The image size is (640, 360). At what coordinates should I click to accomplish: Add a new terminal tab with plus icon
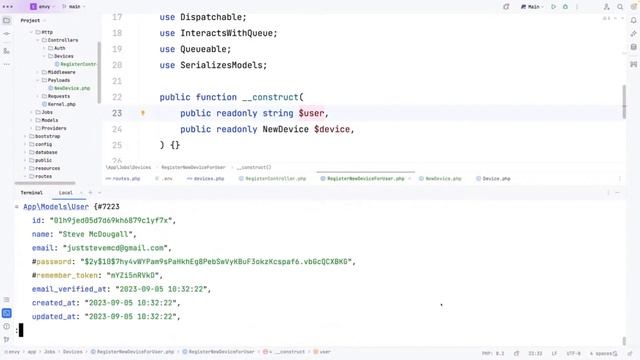pos(90,193)
